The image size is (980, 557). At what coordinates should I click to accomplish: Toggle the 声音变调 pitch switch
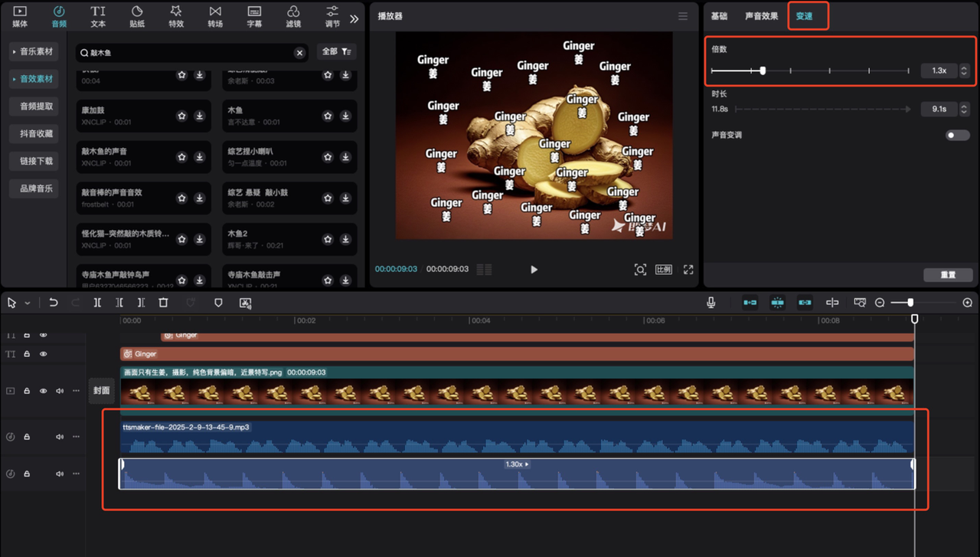click(957, 135)
